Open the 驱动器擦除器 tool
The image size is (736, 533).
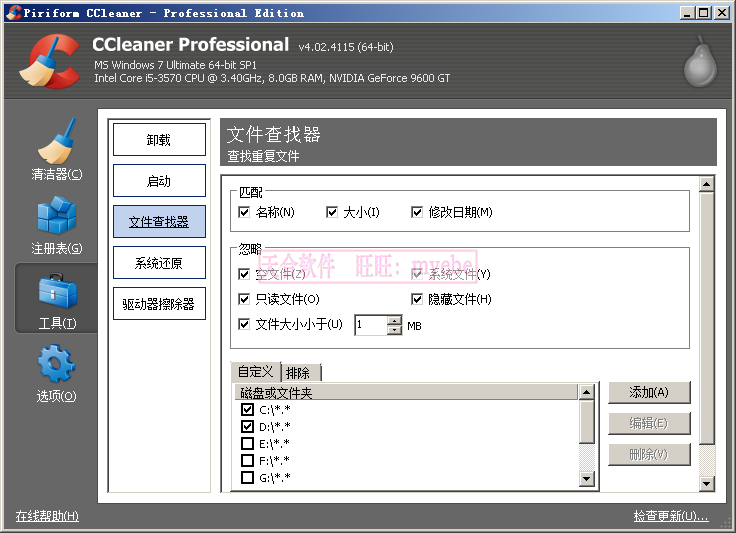(x=159, y=304)
